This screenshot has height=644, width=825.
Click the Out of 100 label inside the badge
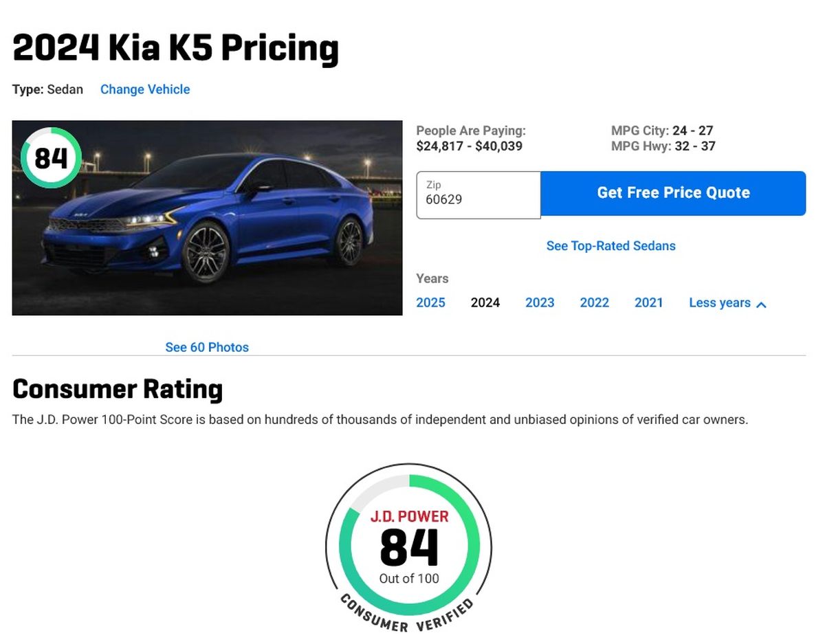tap(409, 579)
